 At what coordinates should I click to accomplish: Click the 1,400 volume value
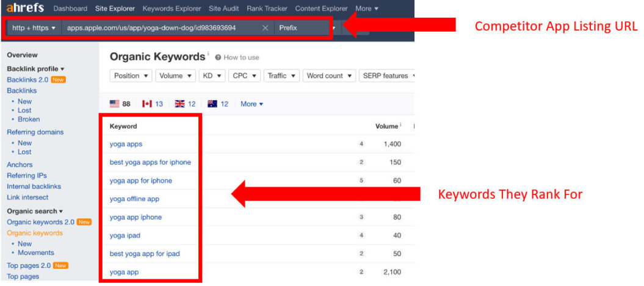click(393, 144)
